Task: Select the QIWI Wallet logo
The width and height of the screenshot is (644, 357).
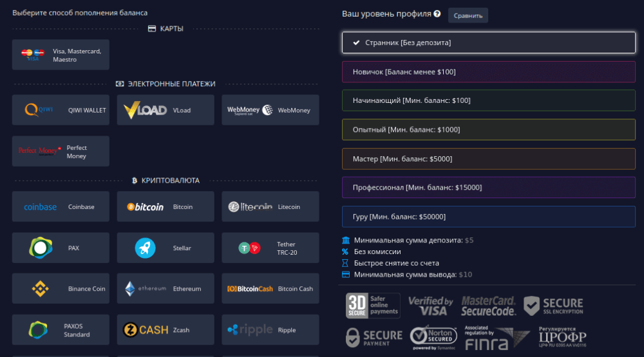Action: pos(39,110)
